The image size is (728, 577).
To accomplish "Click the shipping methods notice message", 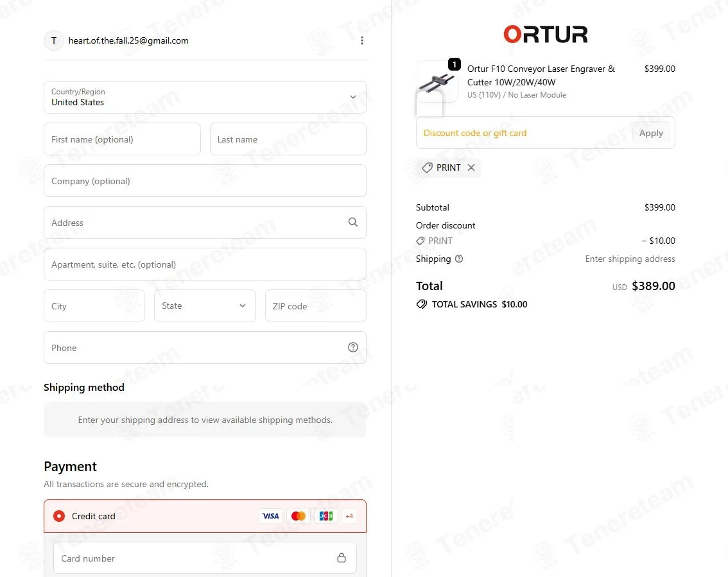I will point(205,420).
